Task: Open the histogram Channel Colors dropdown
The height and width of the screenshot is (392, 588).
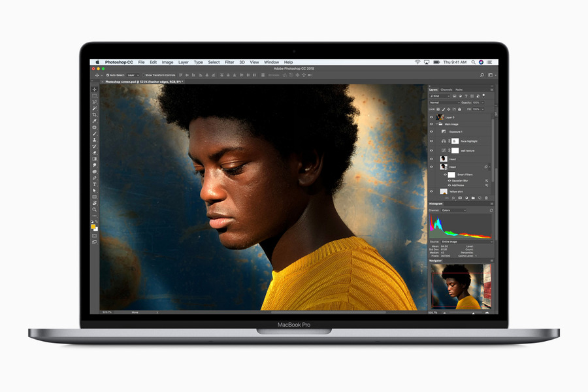Action: click(x=454, y=210)
